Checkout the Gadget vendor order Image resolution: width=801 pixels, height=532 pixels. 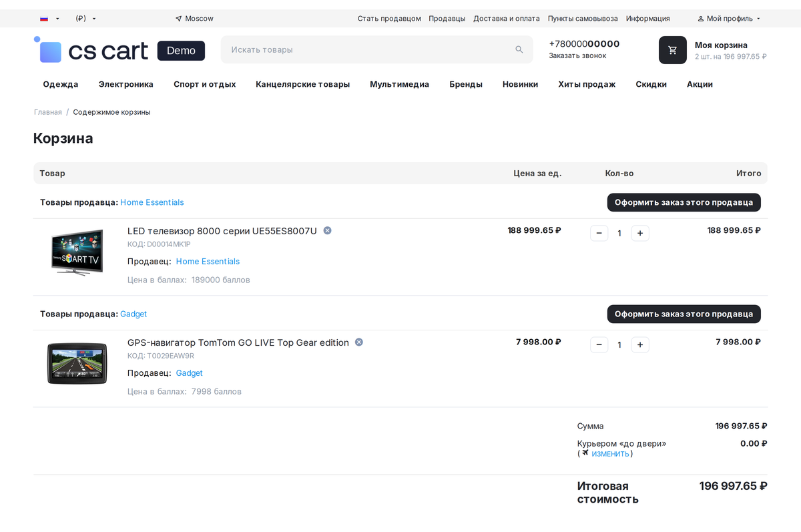tap(684, 314)
